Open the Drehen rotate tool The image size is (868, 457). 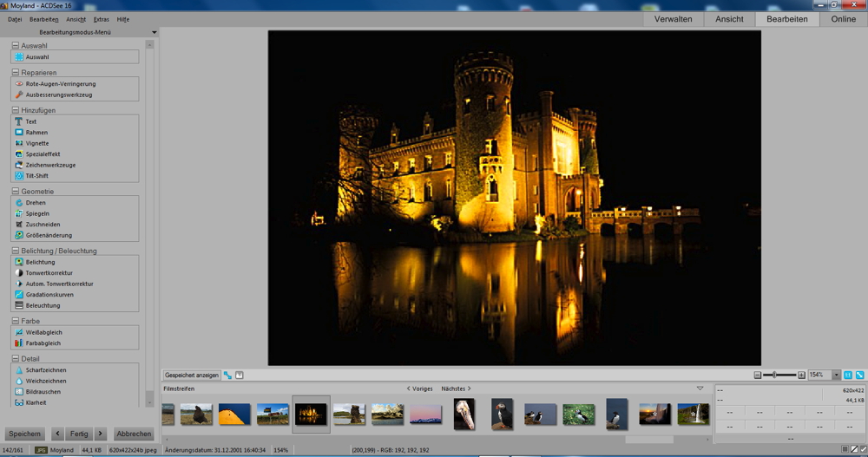click(x=36, y=203)
